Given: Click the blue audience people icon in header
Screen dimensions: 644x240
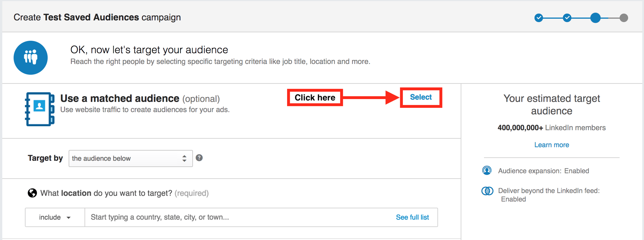Looking at the screenshot, I should [31, 58].
